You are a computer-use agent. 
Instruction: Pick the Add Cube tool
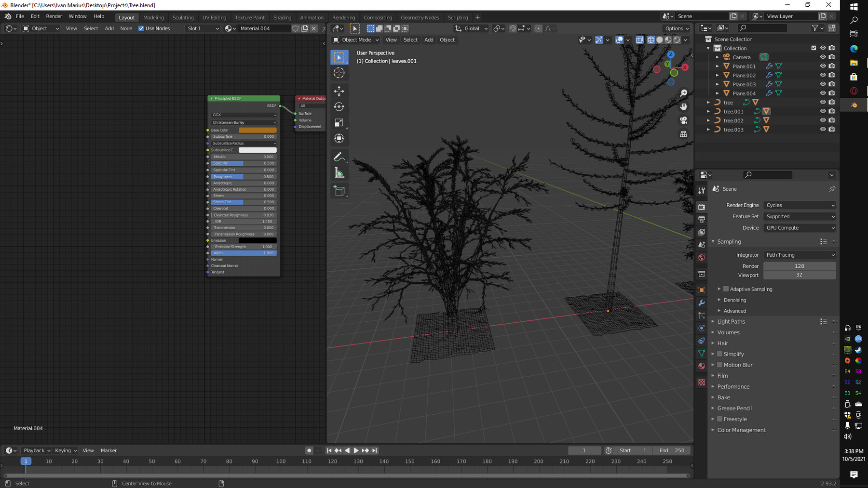click(x=339, y=191)
